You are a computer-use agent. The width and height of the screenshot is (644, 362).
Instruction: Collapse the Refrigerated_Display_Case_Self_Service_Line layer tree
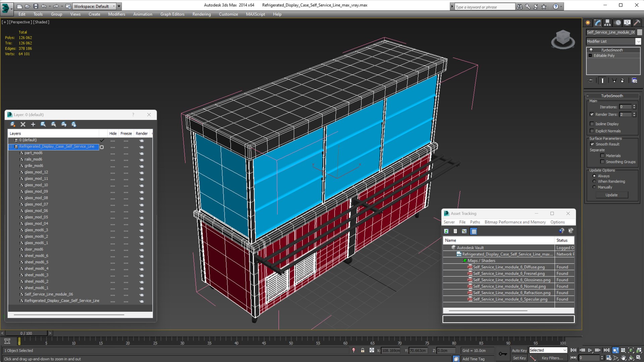11,146
